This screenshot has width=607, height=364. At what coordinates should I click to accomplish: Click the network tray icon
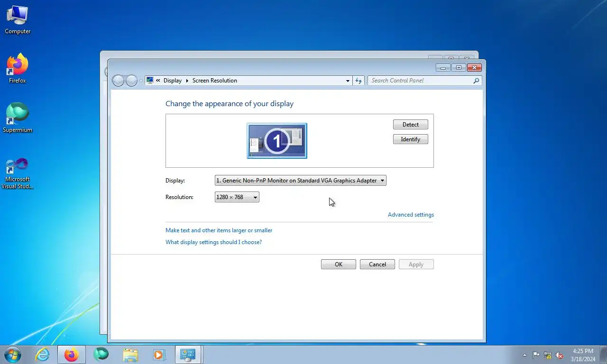point(548,355)
